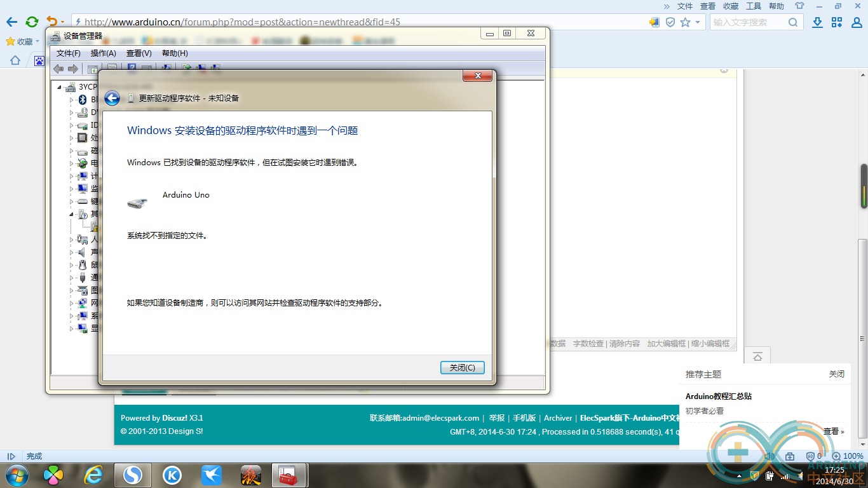Open the browser 收藏 menu at top right
The height and width of the screenshot is (488, 868).
[731, 6]
